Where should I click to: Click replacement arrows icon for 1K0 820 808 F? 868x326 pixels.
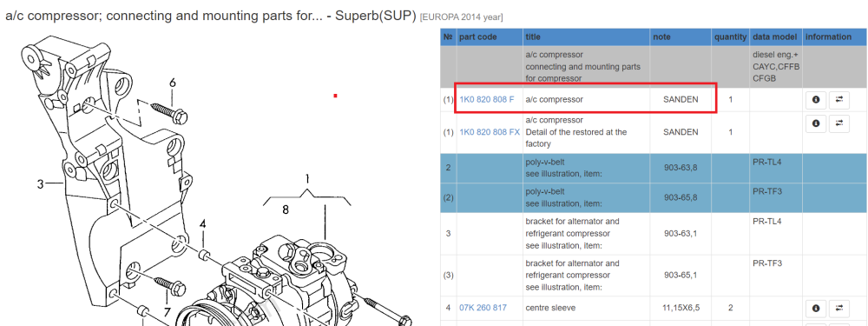pyautogui.click(x=838, y=100)
